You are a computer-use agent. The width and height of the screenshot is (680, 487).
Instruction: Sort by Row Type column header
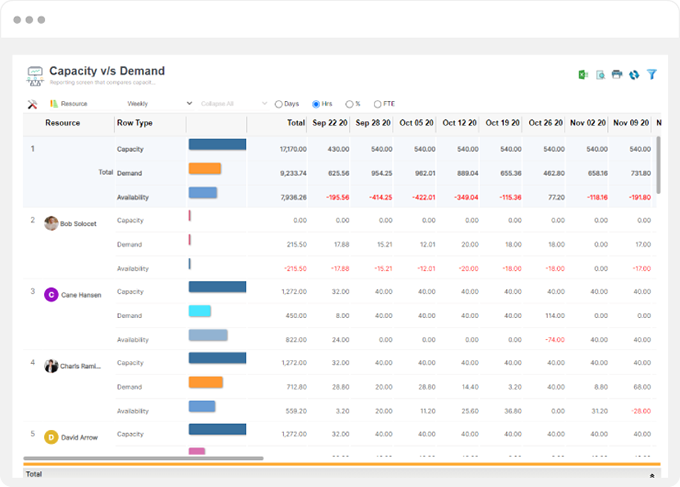point(134,123)
